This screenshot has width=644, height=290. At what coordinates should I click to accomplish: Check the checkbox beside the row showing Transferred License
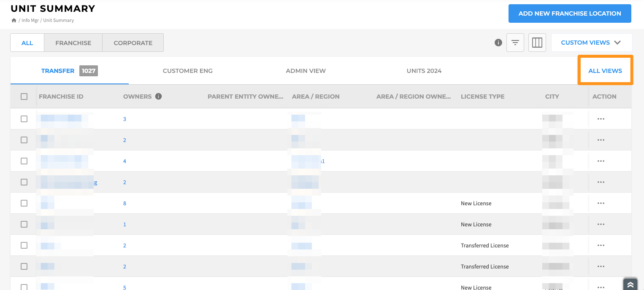click(x=24, y=245)
